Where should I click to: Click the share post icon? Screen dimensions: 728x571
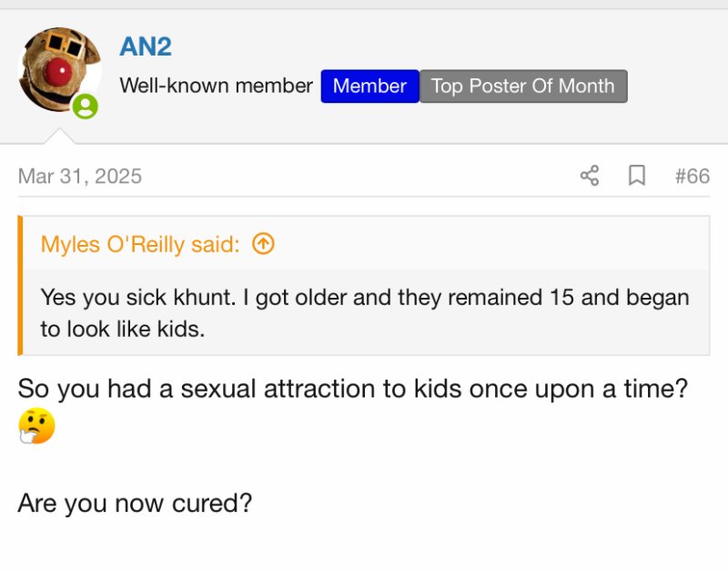pos(590,176)
